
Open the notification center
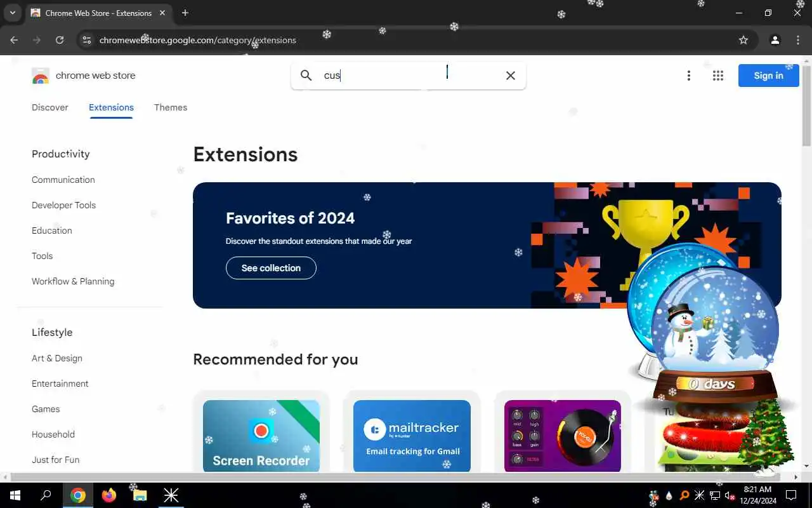pos(791,495)
